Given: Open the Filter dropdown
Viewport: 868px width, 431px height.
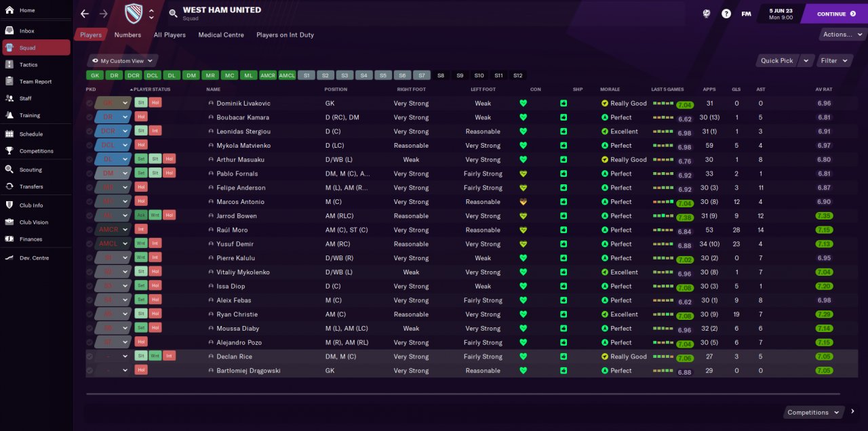Looking at the screenshot, I should click(834, 61).
